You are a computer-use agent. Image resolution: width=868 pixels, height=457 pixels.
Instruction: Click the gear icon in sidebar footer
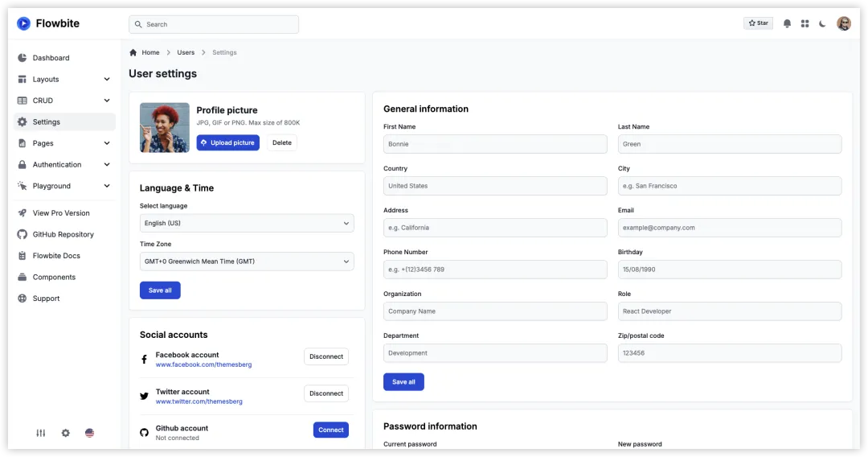click(x=66, y=433)
